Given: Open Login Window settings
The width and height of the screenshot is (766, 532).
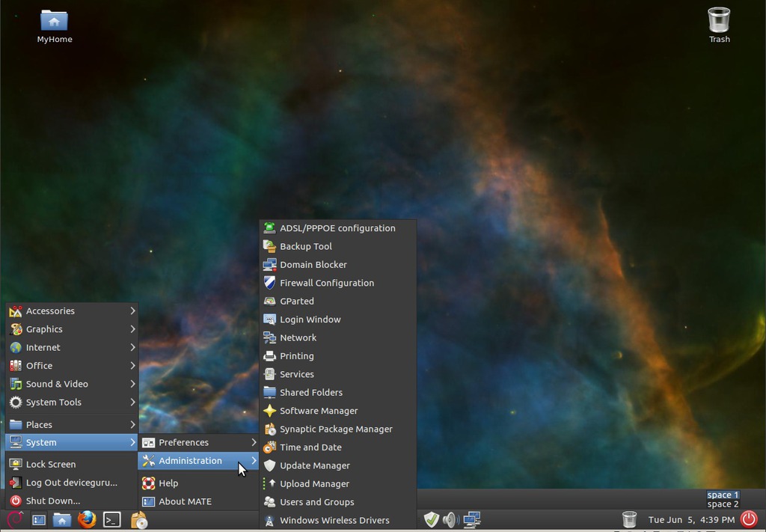Looking at the screenshot, I should click(337, 319).
